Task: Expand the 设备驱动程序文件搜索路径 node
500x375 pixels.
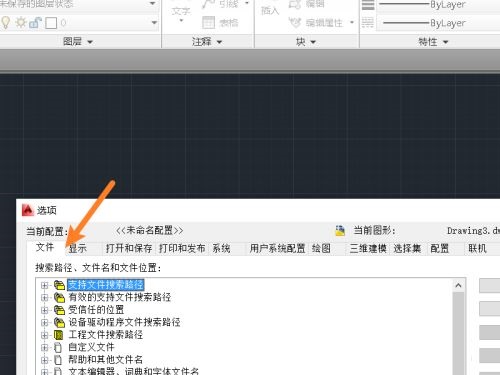Action: pos(44,322)
